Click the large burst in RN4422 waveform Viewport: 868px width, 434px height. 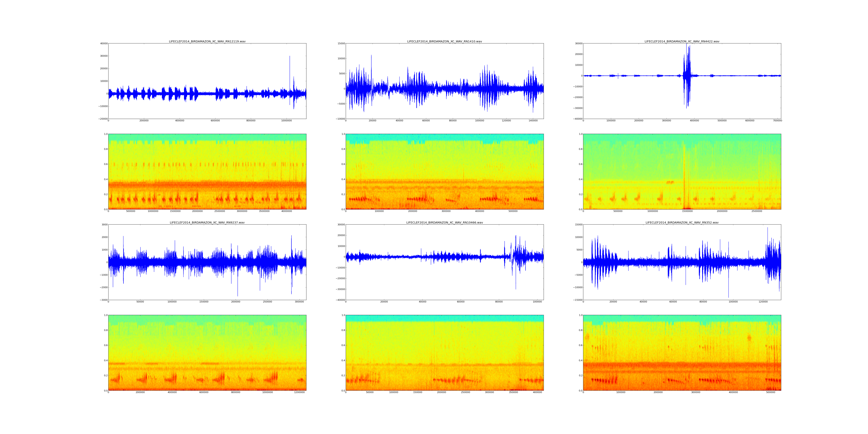coord(687,76)
